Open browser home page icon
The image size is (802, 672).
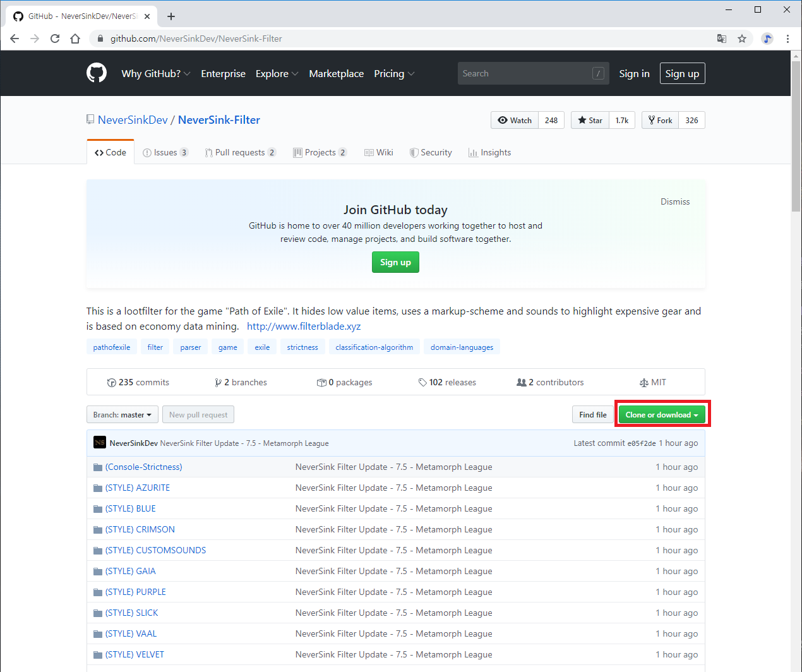click(75, 39)
